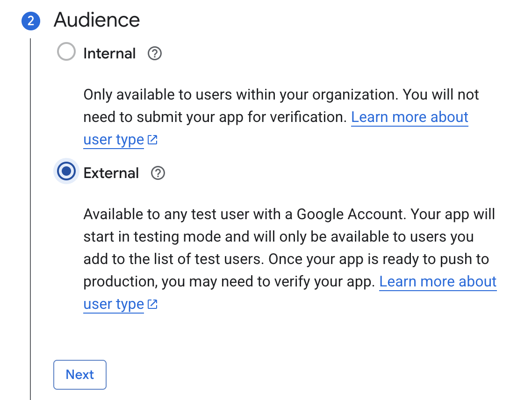Click the filled External radio button
The width and height of the screenshot is (532, 400).
pyautogui.click(x=66, y=171)
